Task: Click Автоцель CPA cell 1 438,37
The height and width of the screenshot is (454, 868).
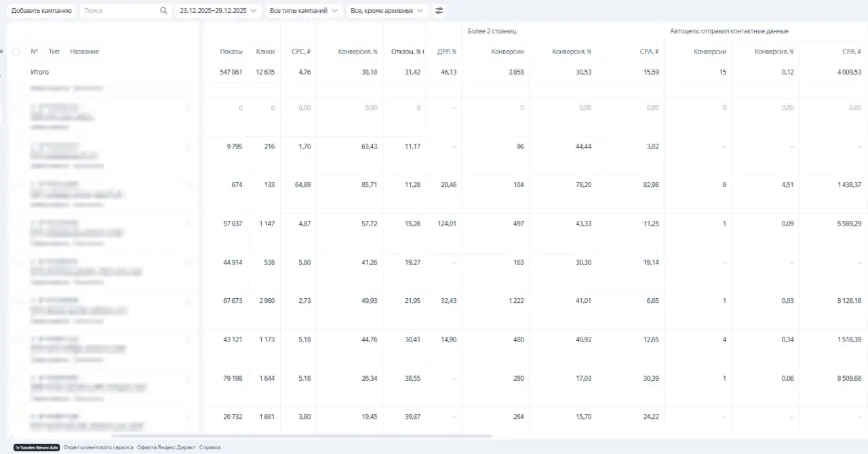Action: 849,184
